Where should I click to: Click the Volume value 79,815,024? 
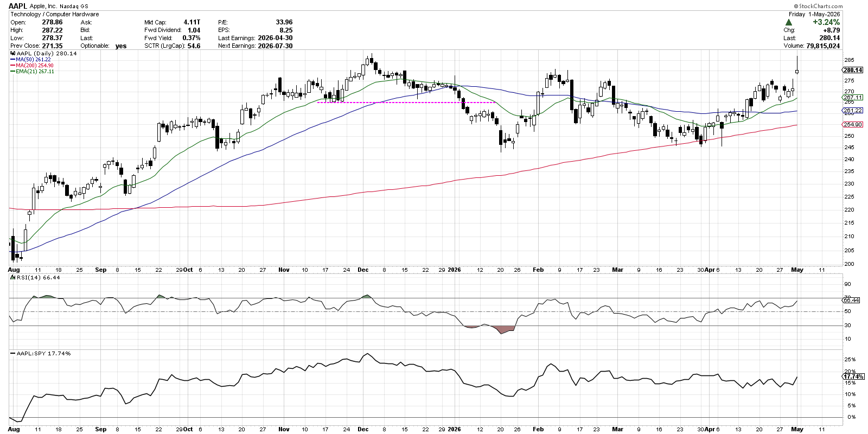click(823, 46)
